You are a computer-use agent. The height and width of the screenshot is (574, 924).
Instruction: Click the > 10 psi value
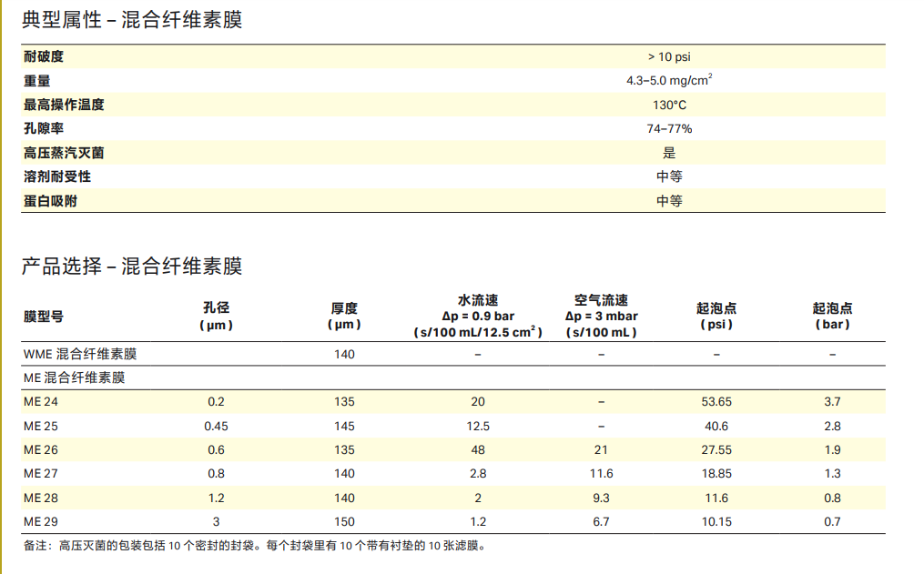(669, 56)
